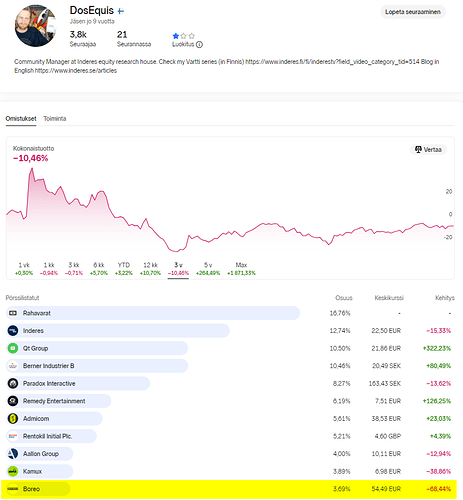The image size is (463, 500).
Task: Click the peak of the return chart
Action: click(x=32, y=169)
